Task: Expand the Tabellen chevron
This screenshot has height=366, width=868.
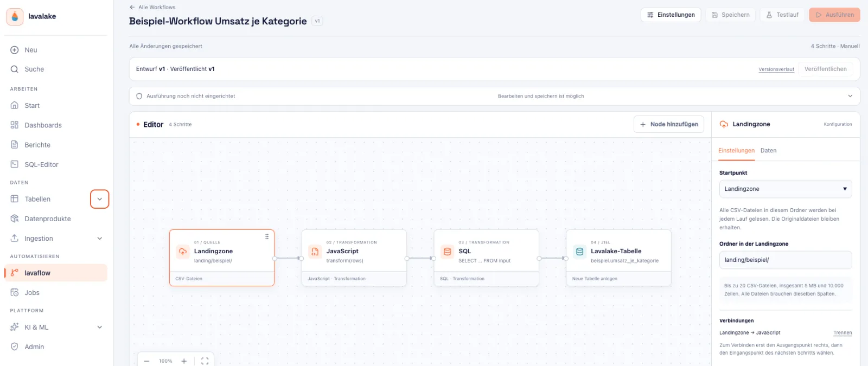Action: (x=100, y=199)
